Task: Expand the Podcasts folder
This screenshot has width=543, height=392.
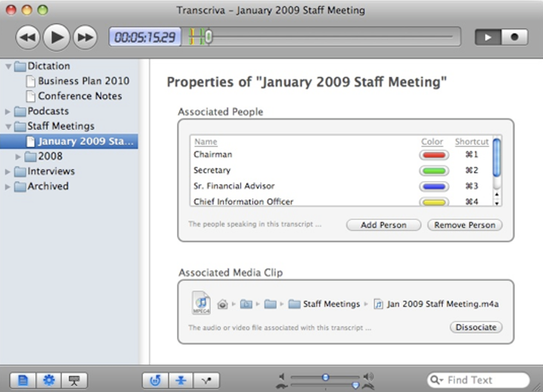Action: [7, 111]
